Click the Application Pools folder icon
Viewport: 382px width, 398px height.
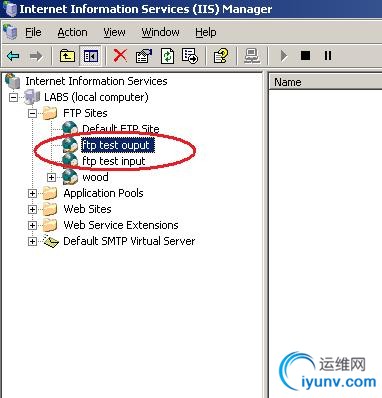coord(50,193)
